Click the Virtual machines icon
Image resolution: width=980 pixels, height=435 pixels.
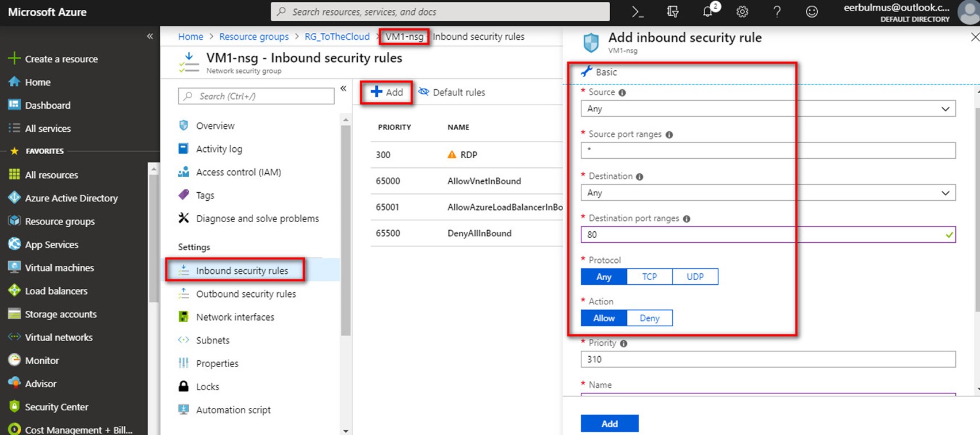tap(14, 267)
